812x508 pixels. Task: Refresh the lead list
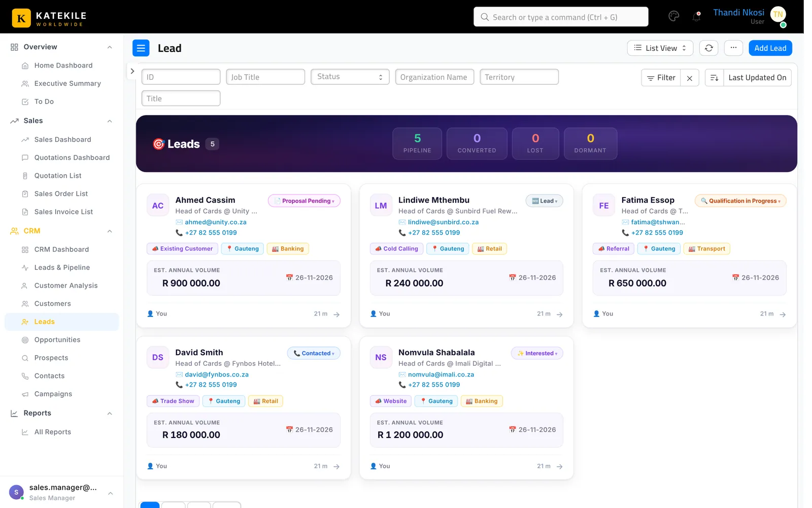point(709,48)
